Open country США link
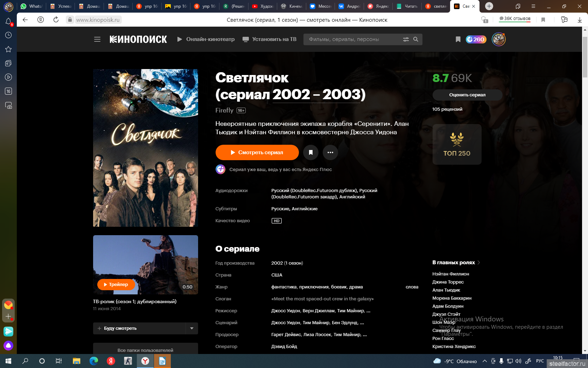 point(277,275)
